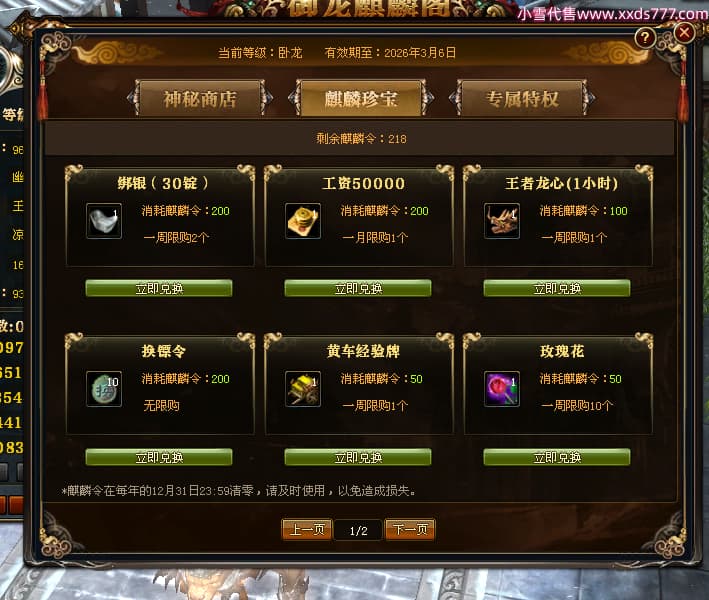Redeem 绑银 with its 立即兑换 button
This screenshot has width=709, height=600.
[x=159, y=288]
